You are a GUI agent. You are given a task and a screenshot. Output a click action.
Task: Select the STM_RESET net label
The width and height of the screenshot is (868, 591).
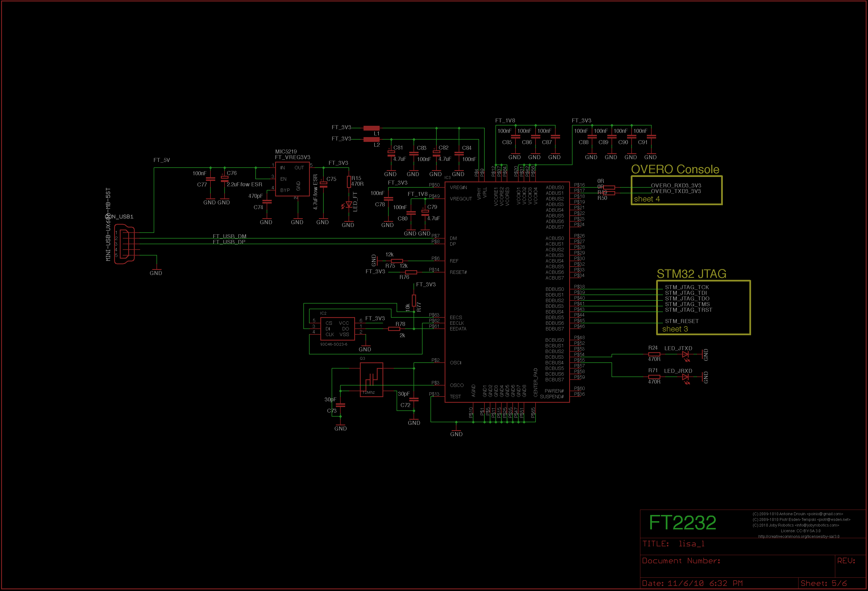pos(682,321)
